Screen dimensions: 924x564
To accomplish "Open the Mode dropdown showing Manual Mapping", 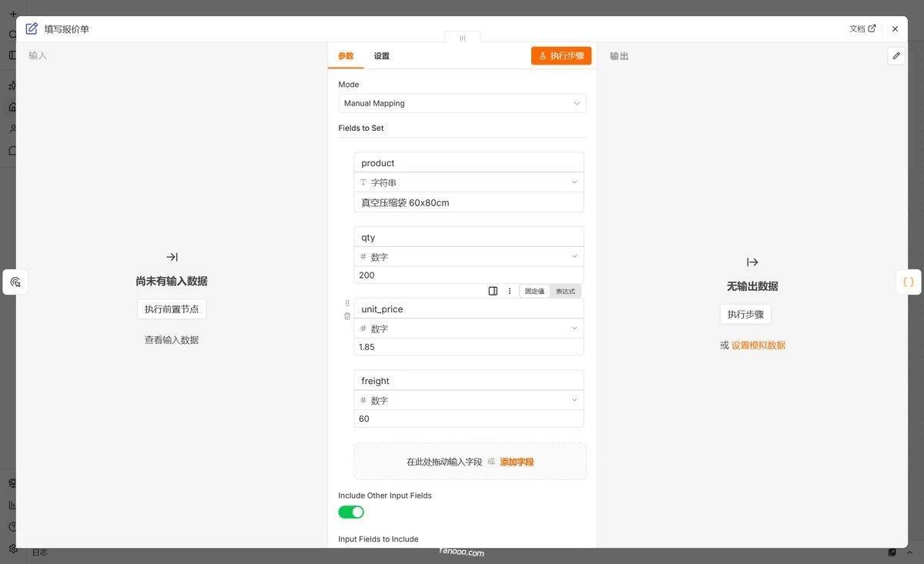I will (x=462, y=103).
